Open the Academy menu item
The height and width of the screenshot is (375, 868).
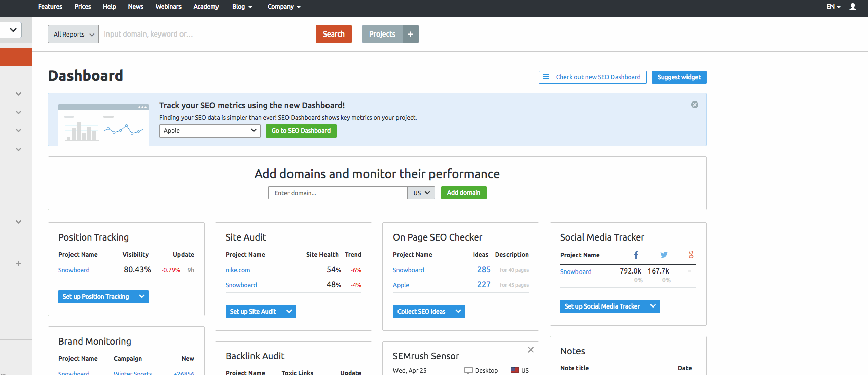[206, 7]
